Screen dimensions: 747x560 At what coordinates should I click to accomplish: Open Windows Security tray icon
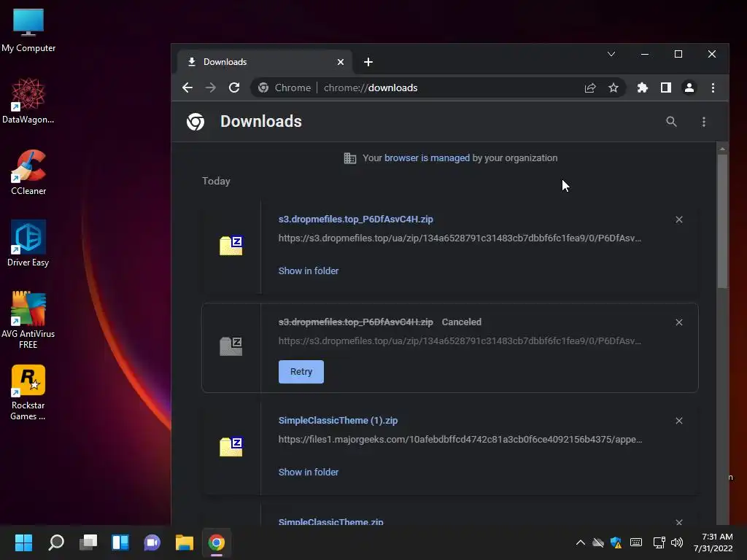point(616,542)
